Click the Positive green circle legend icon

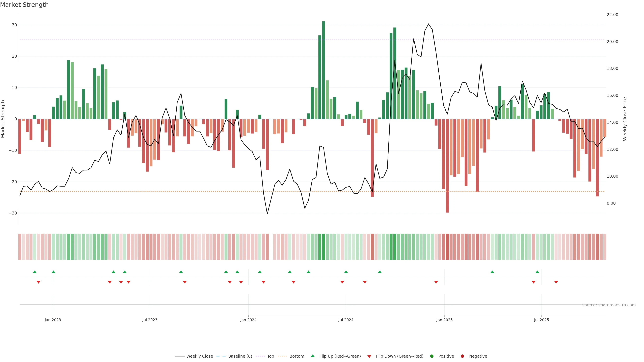click(x=432, y=356)
